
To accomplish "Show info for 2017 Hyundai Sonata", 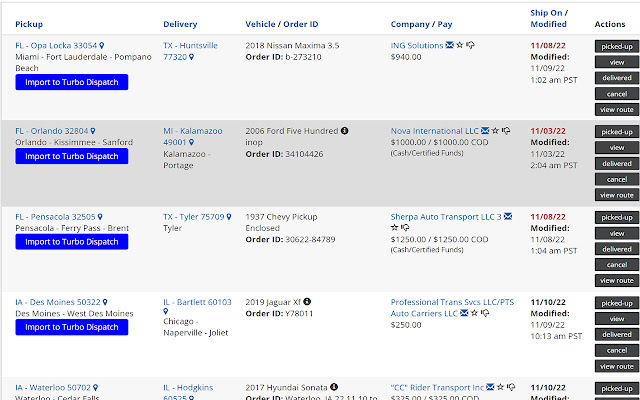I will (x=334, y=387).
